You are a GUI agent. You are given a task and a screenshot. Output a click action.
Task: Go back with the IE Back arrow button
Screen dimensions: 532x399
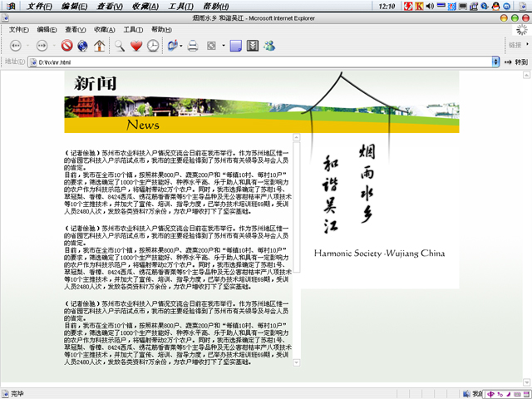(16, 46)
